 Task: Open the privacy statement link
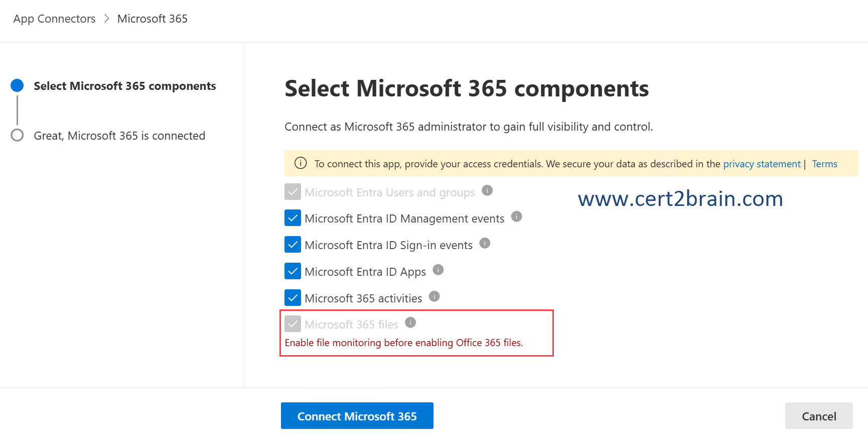pos(762,164)
